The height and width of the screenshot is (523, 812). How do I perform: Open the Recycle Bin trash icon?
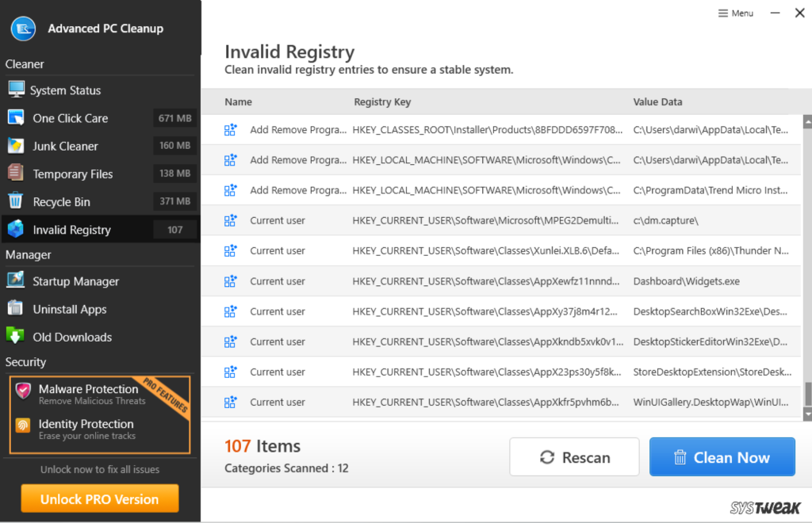[16, 201]
